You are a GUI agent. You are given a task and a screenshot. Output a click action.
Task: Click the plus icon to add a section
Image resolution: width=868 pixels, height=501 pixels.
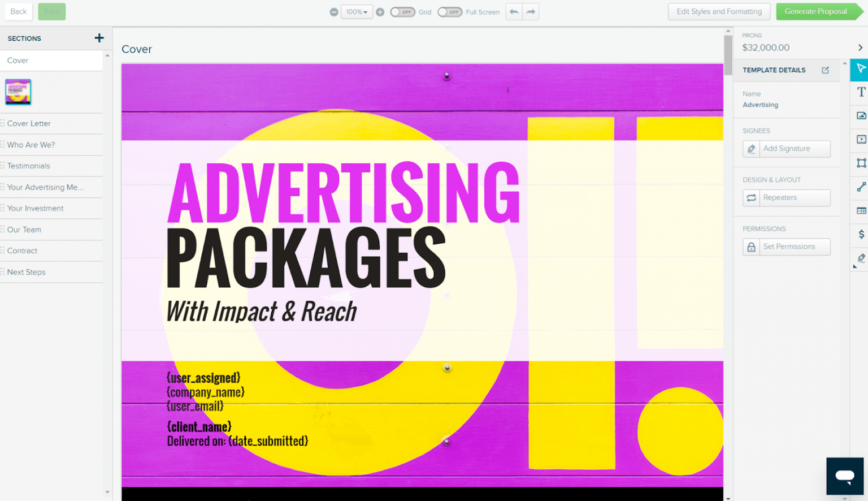(x=99, y=38)
